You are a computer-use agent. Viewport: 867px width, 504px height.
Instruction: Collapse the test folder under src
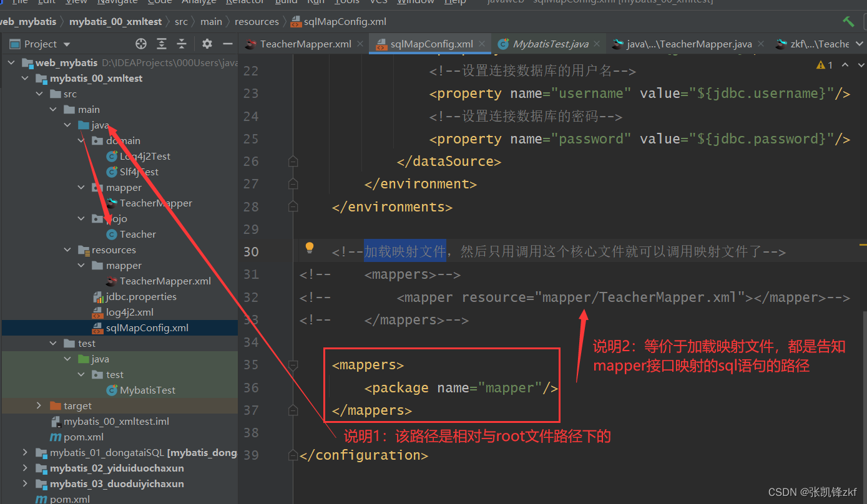[53, 343]
